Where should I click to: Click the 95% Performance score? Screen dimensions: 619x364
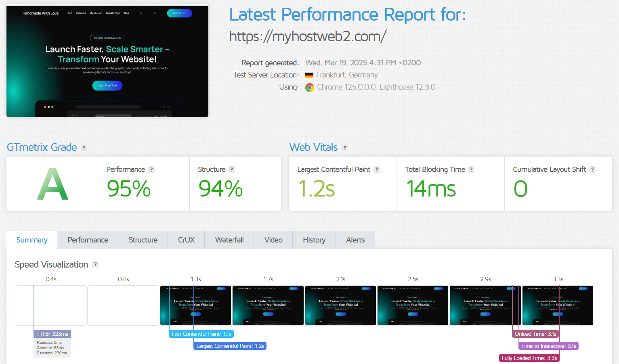pyautogui.click(x=129, y=189)
